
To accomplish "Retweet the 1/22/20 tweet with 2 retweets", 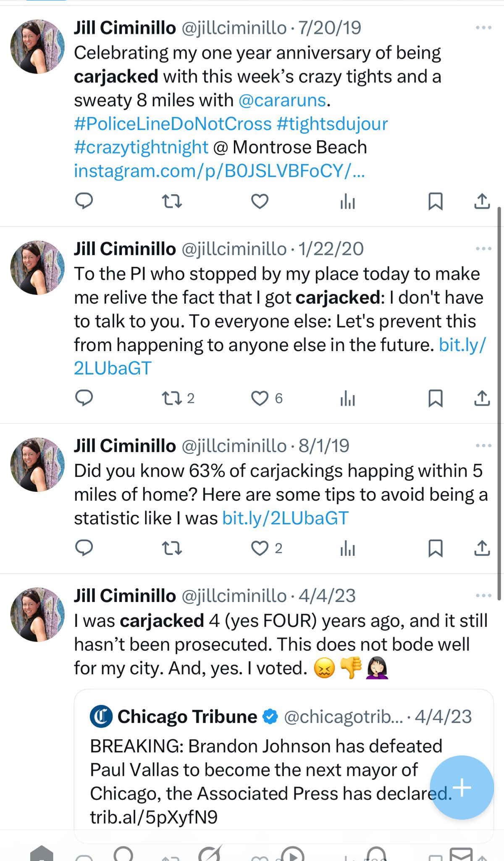I will click(172, 398).
